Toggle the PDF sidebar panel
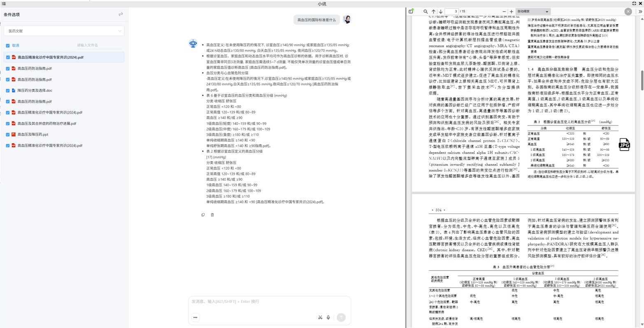Image resolution: width=644 pixels, height=328 pixels. point(410,11)
